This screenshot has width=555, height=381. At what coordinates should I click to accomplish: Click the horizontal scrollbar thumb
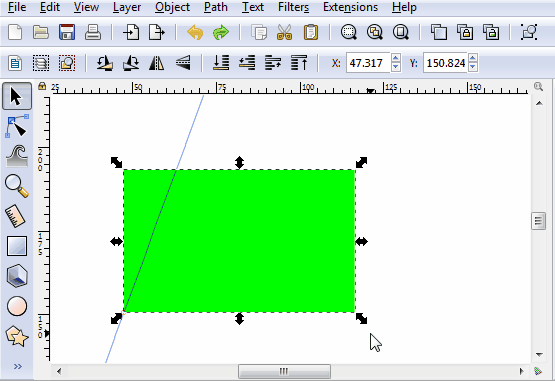285,371
